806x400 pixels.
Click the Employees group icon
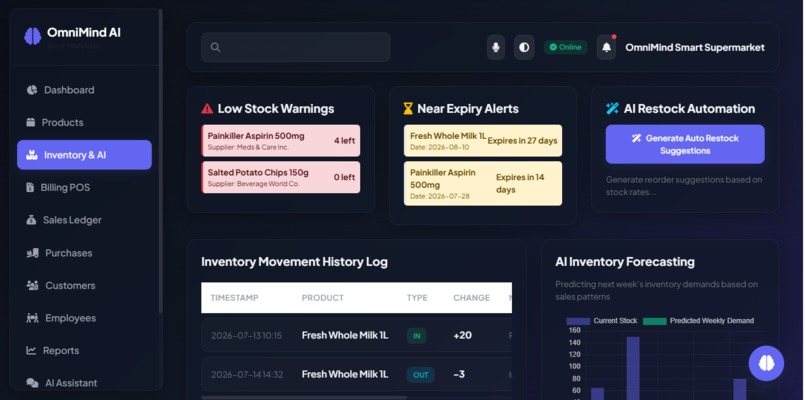32,318
